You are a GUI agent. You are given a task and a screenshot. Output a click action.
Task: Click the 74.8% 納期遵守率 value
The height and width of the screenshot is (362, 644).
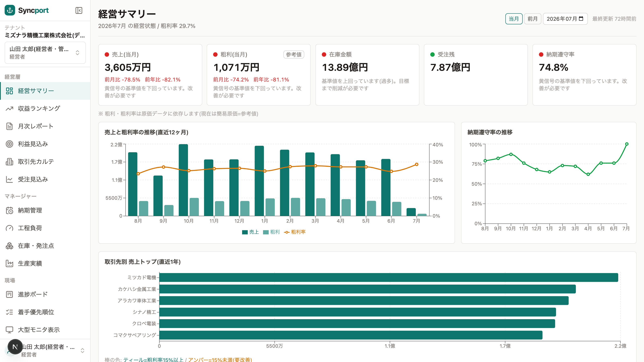[553, 67]
